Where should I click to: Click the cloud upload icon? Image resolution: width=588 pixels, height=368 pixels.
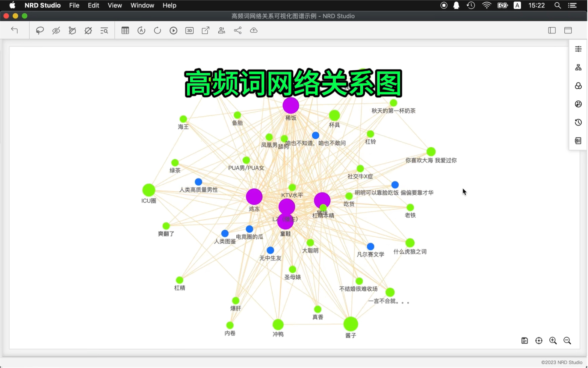coord(254,30)
